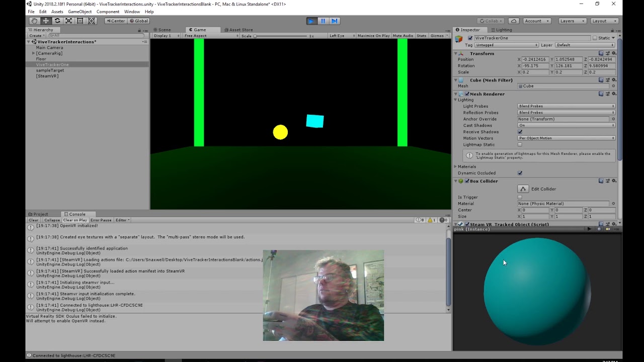Click the Game view Scale slider
The image size is (644, 362).
point(280,36)
